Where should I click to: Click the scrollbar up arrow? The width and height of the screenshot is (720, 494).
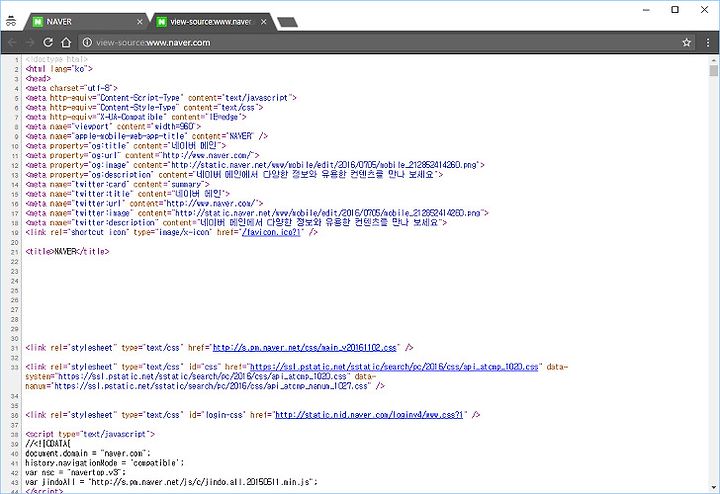point(713,60)
